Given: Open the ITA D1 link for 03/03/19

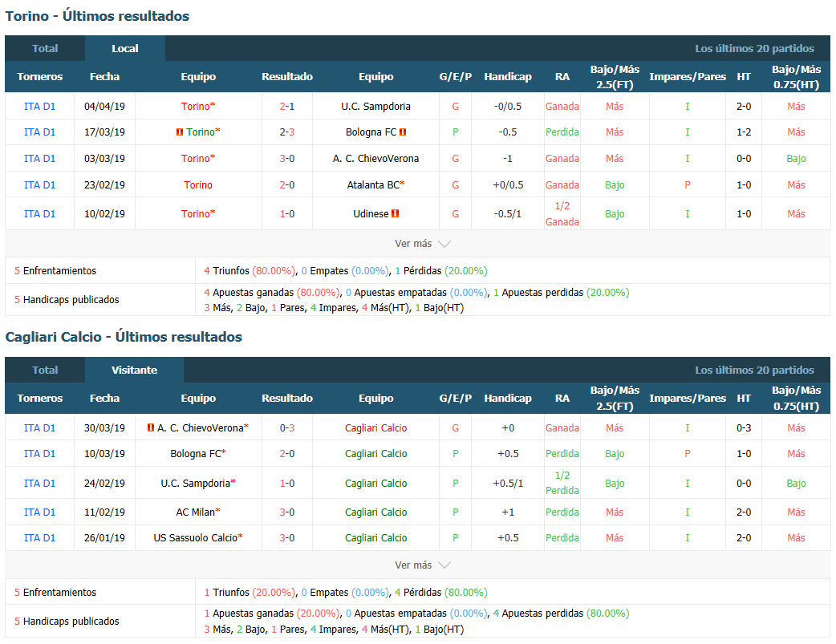Looking at the screenshot, I should pyautogui.click(x=39, y=158).
